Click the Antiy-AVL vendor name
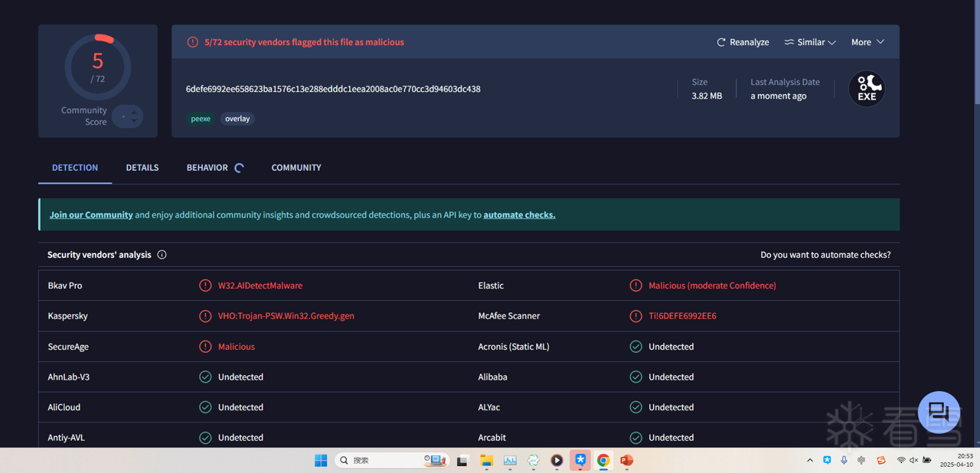Image resolution: width=980 pixels, height=473 pixels. 66,438
